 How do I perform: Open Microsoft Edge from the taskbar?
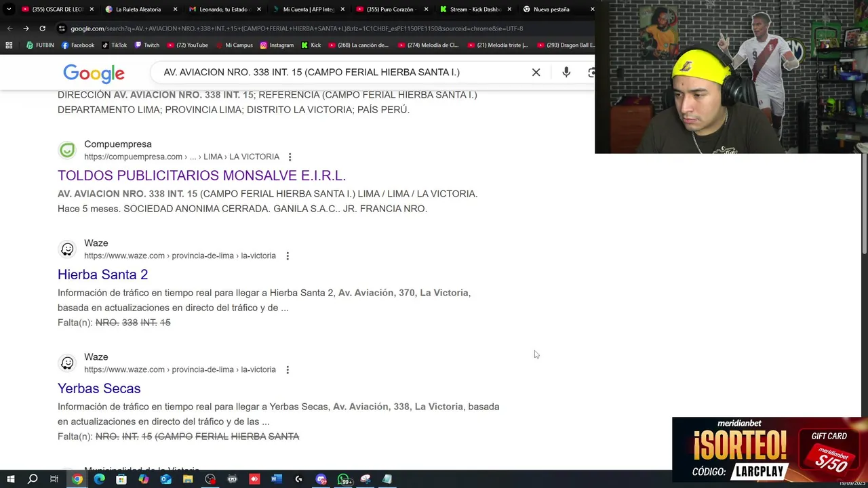[x=99, y=479]
